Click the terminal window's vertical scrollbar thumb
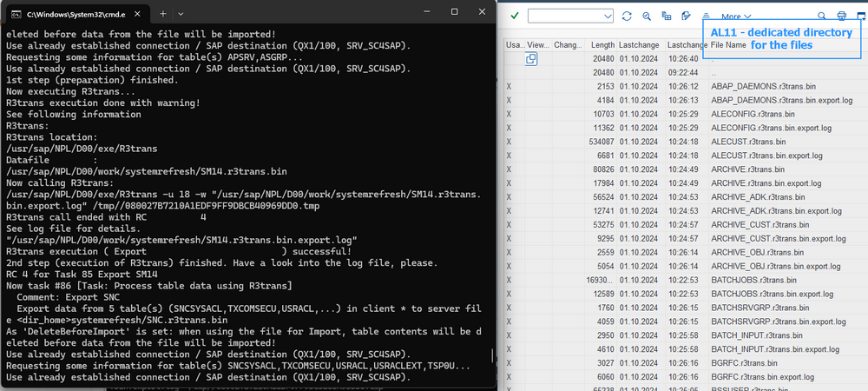868x391 pixels. 491,355
